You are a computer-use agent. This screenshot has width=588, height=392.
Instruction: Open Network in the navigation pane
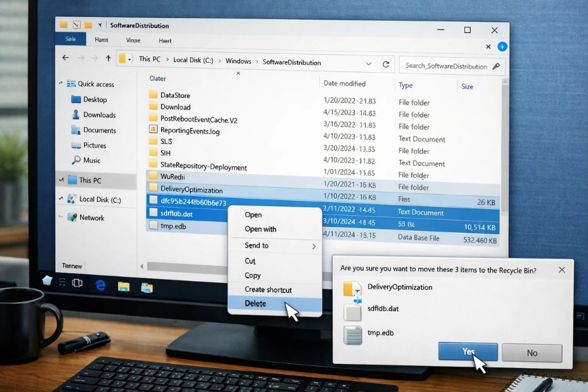[x=94, y=217]
